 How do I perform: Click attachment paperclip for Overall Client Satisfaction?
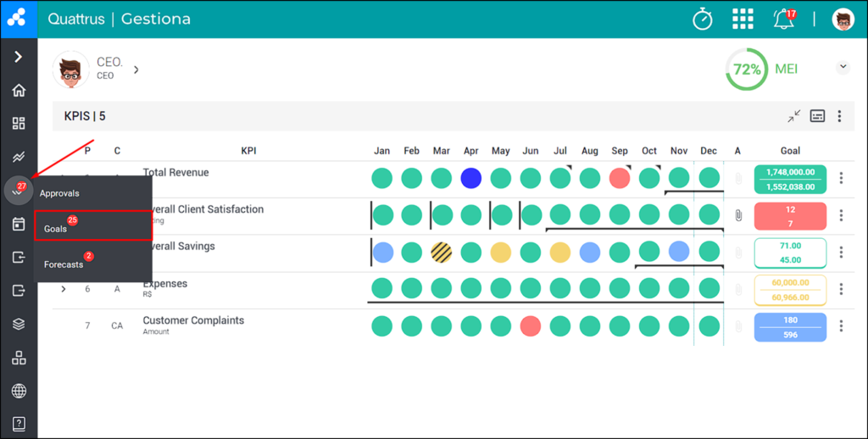tap(738, 215)
